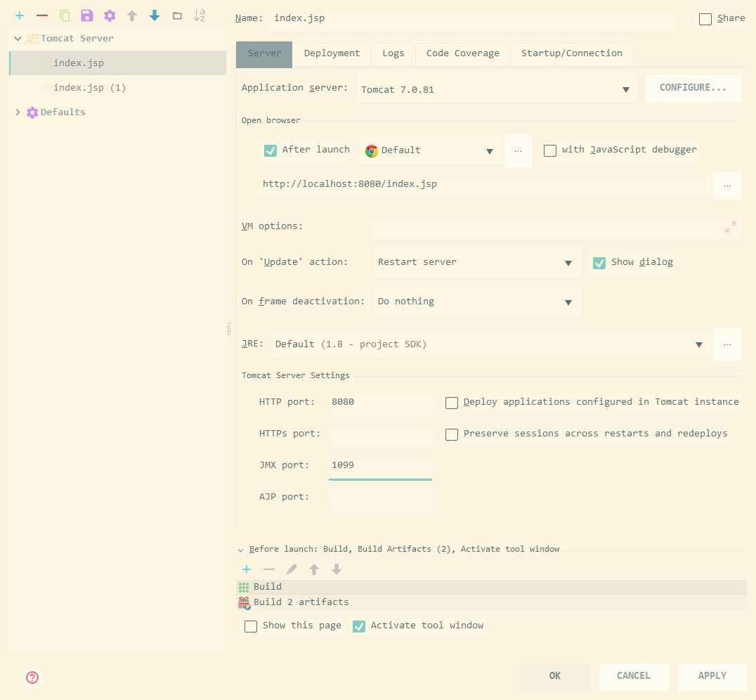The image size is (756, 700).
Task: Click ellipsis button beside JRE field
Action: [727, 344]
